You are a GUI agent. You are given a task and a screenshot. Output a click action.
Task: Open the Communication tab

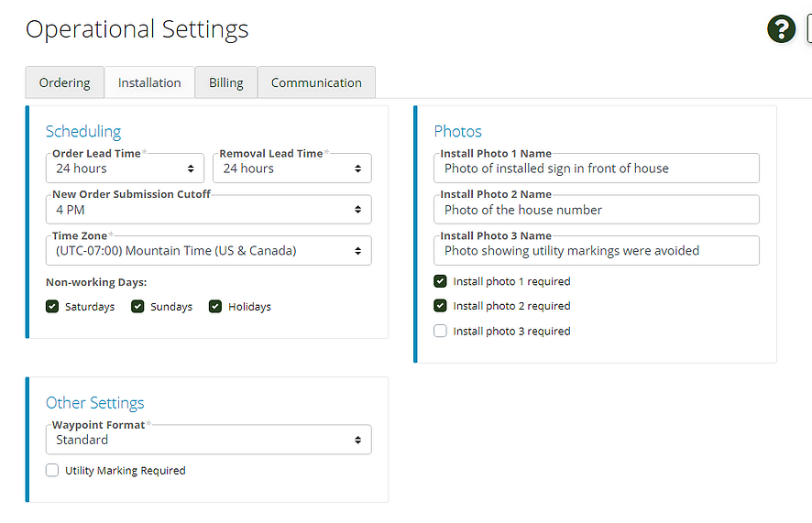coord(316,82)
